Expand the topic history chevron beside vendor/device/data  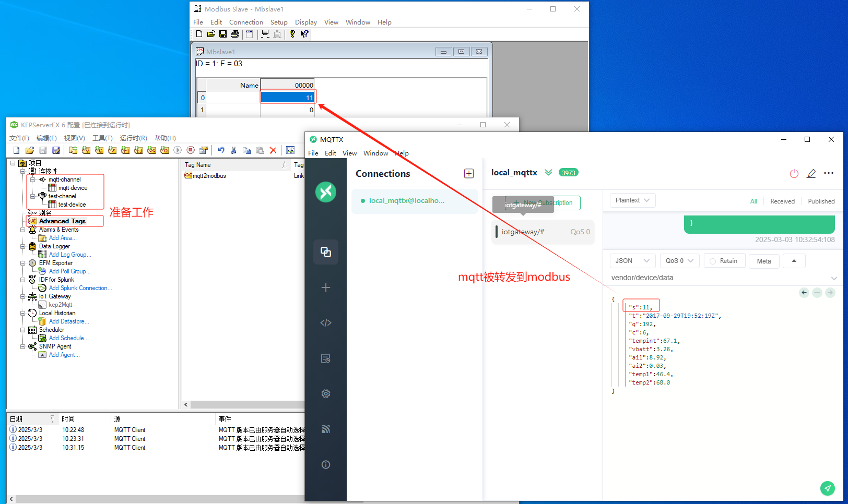pos(834,278)
